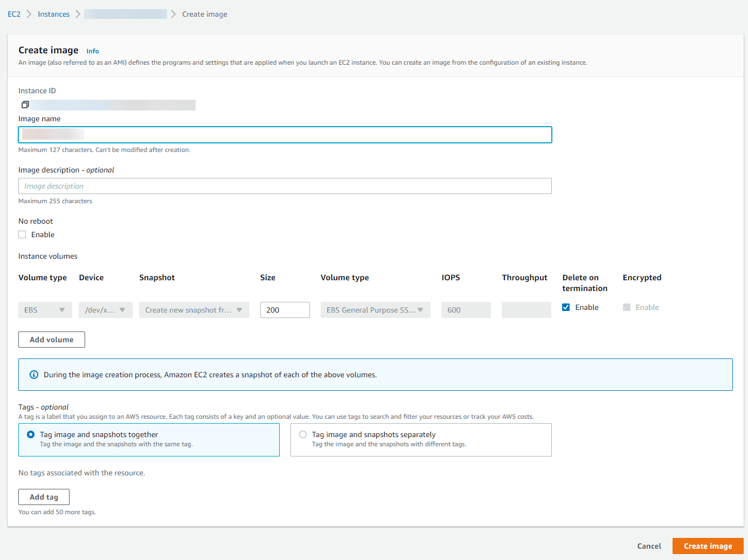
Task: Click the volume Size field
Action: click(285, 310)
